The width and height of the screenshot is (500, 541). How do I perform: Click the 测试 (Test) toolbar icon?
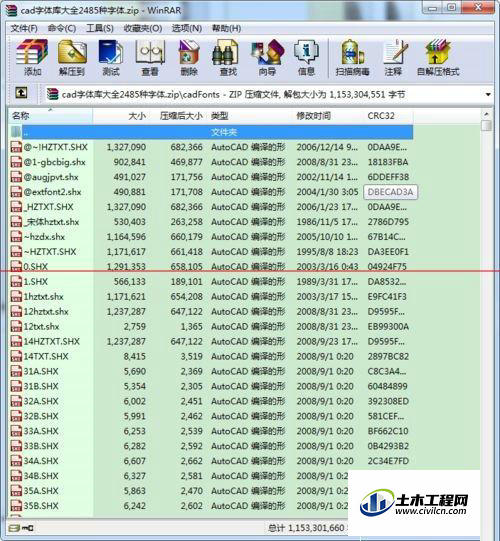tap(110, 52)
